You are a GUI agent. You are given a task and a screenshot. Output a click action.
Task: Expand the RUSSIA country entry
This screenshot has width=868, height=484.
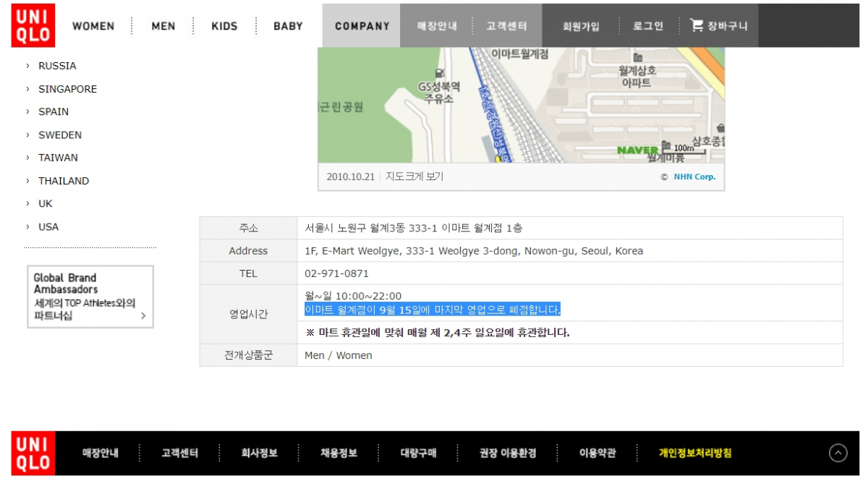coord(57,66)
